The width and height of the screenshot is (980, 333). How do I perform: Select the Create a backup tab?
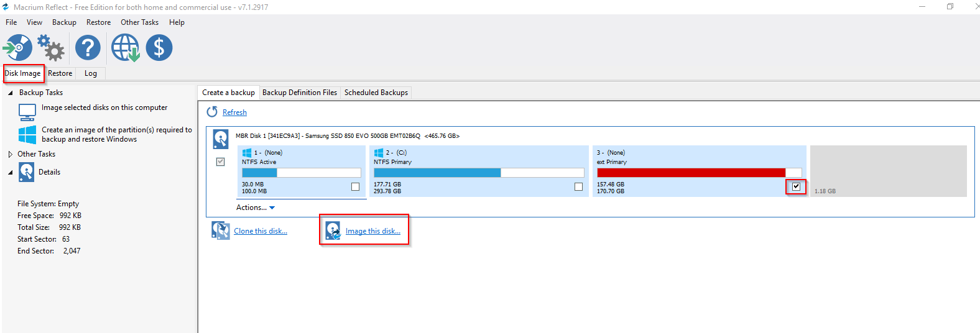(x=228, y=93)
